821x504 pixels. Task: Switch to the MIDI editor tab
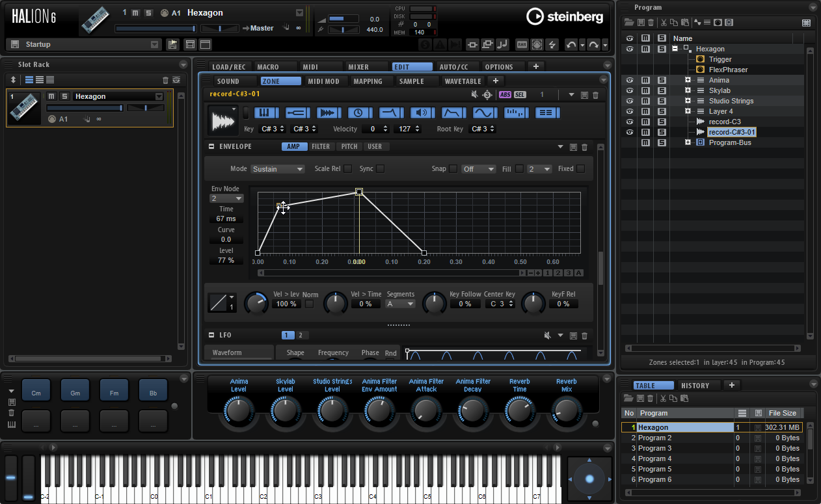(x=310, y=67)
